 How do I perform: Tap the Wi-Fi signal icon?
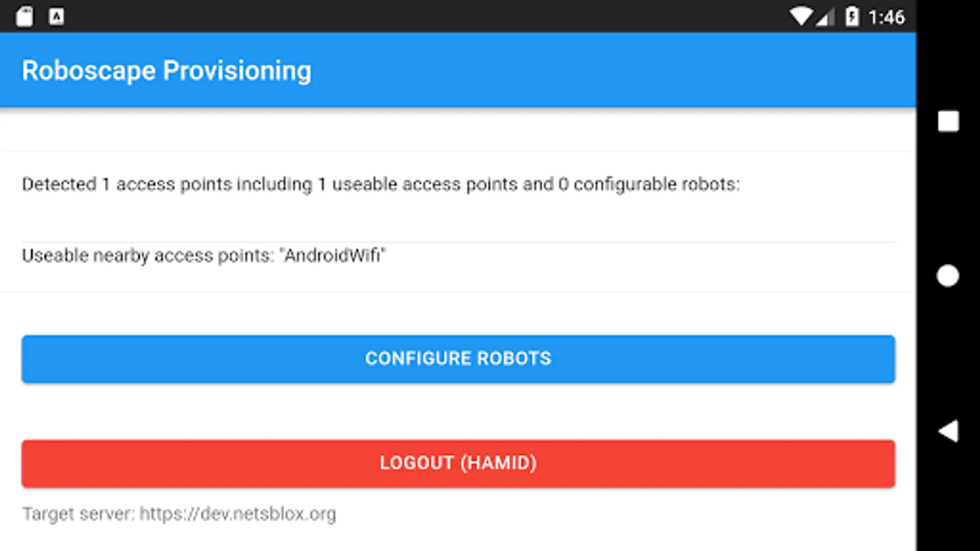pos(801,17)
